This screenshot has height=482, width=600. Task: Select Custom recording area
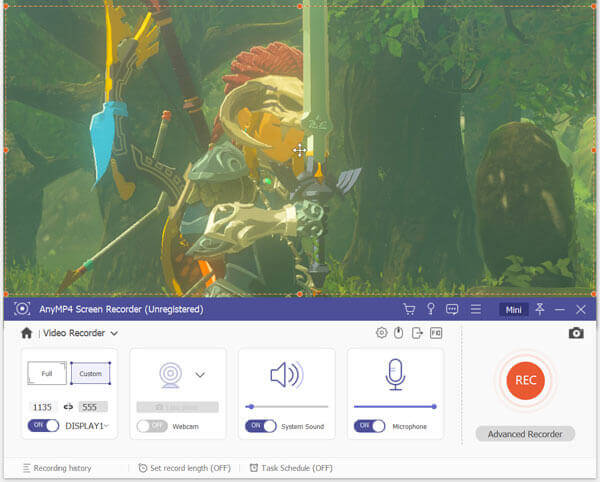coord(91,373)
